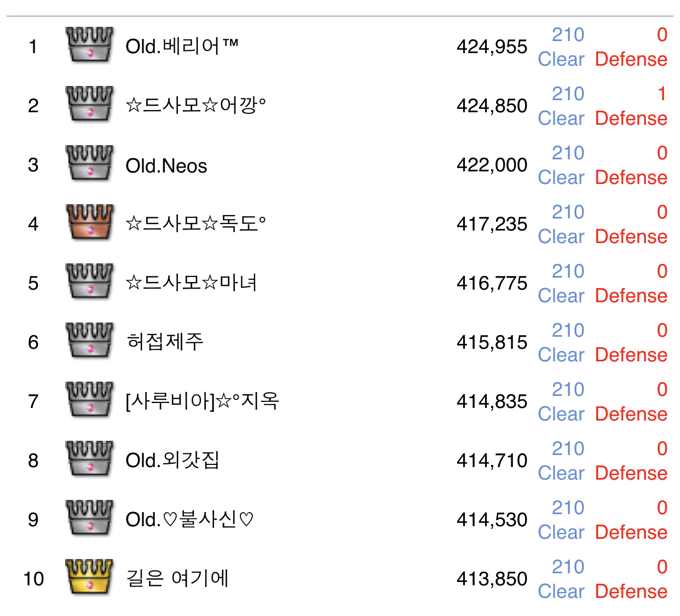Select player 길은 여기에
The width and height of the screenshot is (680, 616).
177,579
